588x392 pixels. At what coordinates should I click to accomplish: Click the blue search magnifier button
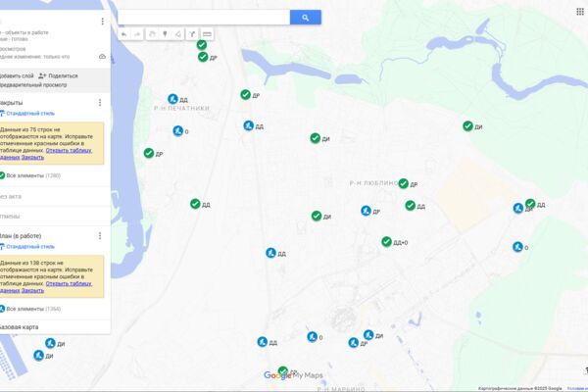tap(305, 18)
